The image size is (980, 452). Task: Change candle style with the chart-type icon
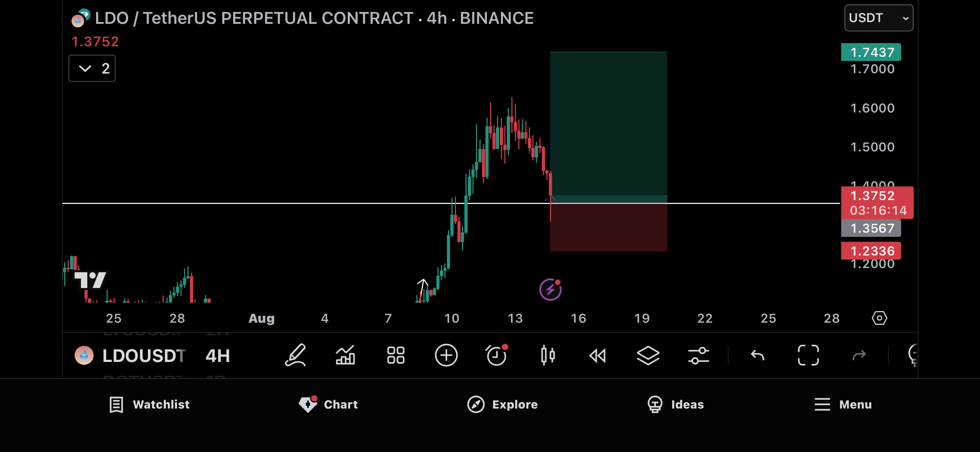(548, 356)
